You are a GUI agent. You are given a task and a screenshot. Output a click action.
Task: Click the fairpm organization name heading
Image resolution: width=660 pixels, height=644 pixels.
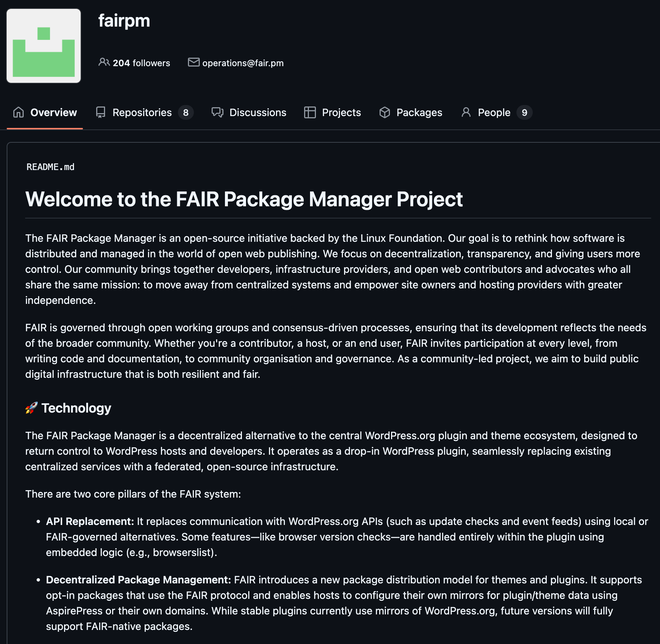click(x=124, y=21)
